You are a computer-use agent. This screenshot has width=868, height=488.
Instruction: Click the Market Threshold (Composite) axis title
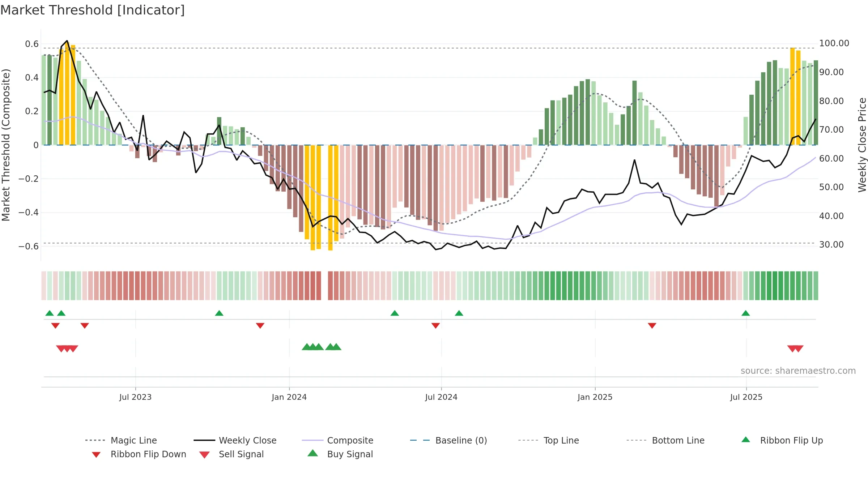tap(6, 145)
